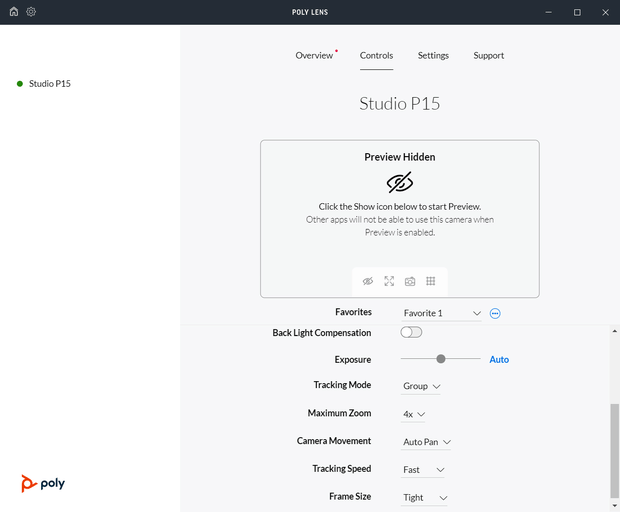Open the Favorite 1 dropdown
Screen dimensions: 620x512
(x=441, y=313)
